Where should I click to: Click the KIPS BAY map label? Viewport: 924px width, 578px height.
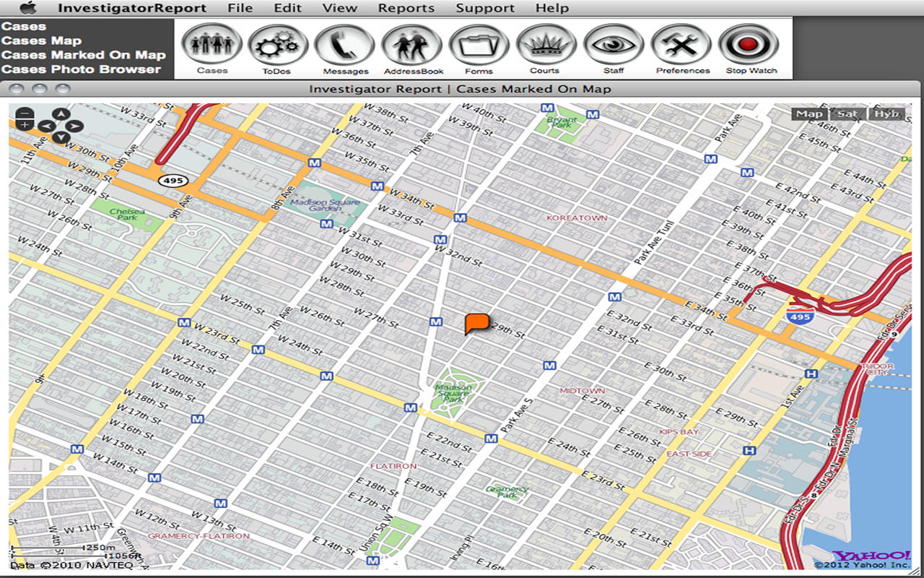679,432
